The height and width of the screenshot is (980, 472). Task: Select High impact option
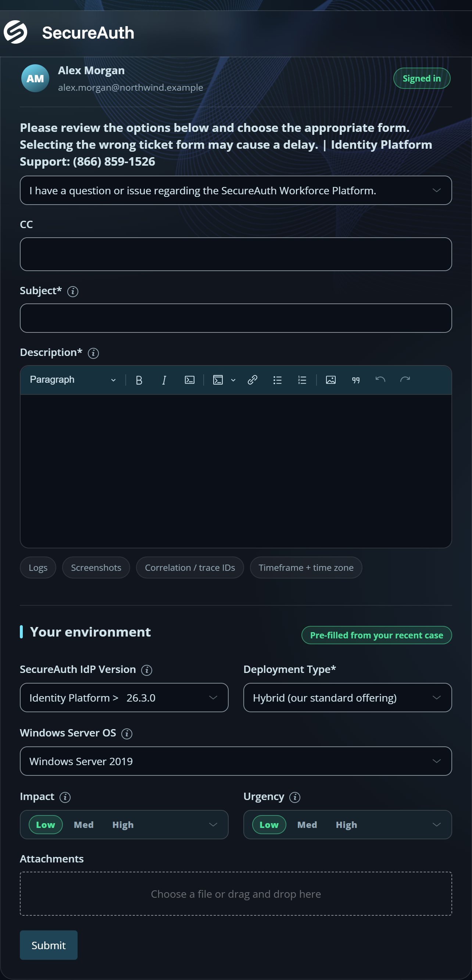click(123, 825)
